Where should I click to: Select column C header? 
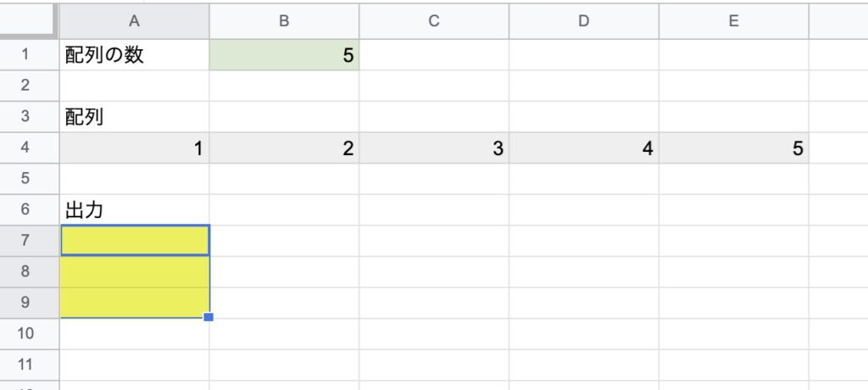pos(435,21)
